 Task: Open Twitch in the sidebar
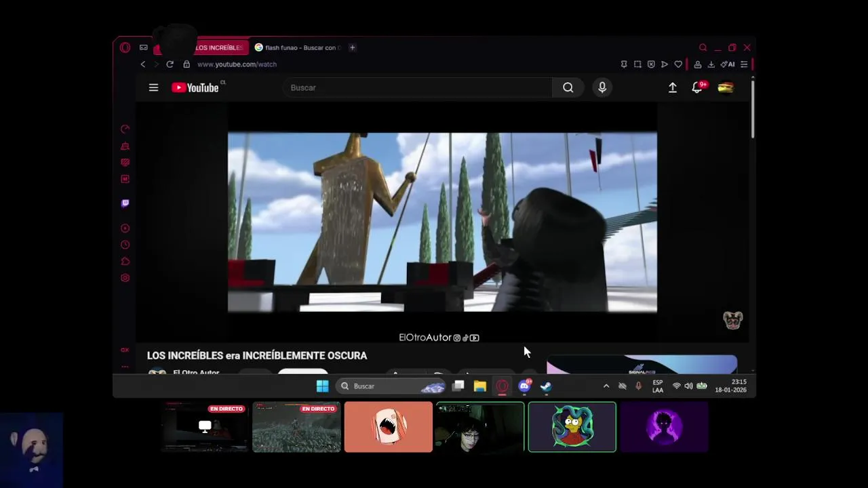pyautogui.click(x=125, y=203)
